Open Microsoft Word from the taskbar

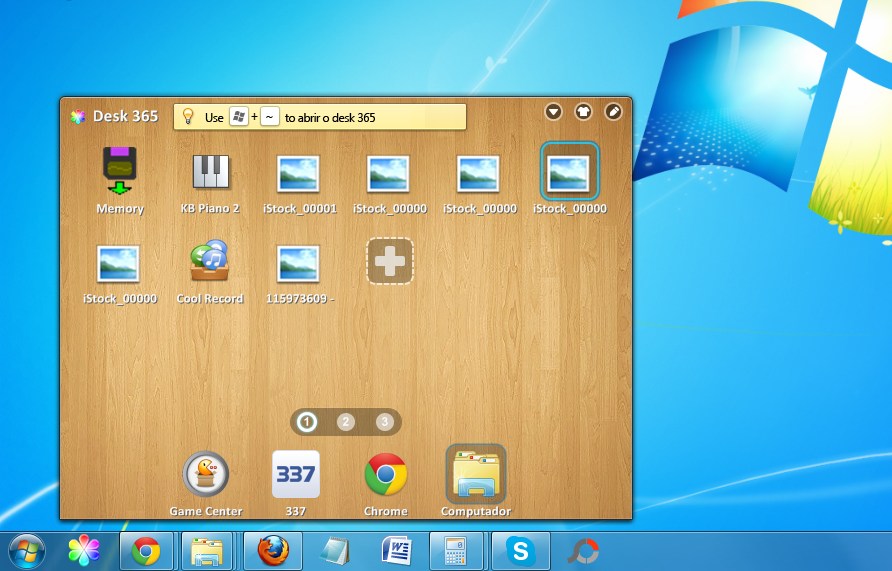[397, 551]
